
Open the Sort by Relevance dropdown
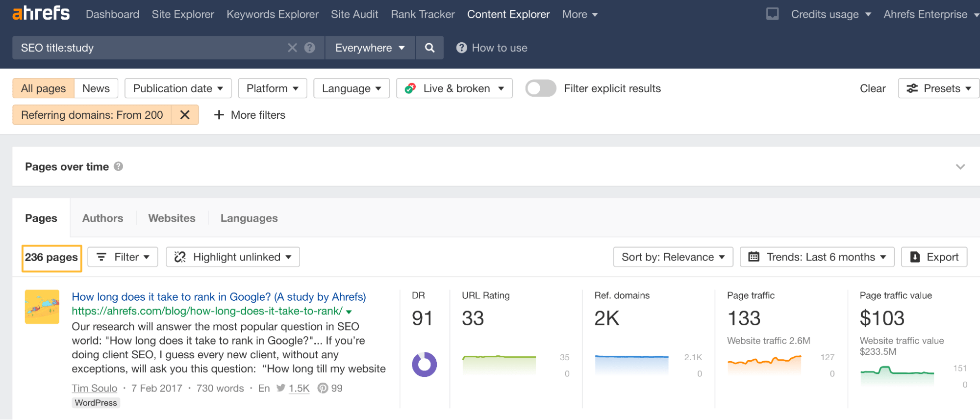673,257
